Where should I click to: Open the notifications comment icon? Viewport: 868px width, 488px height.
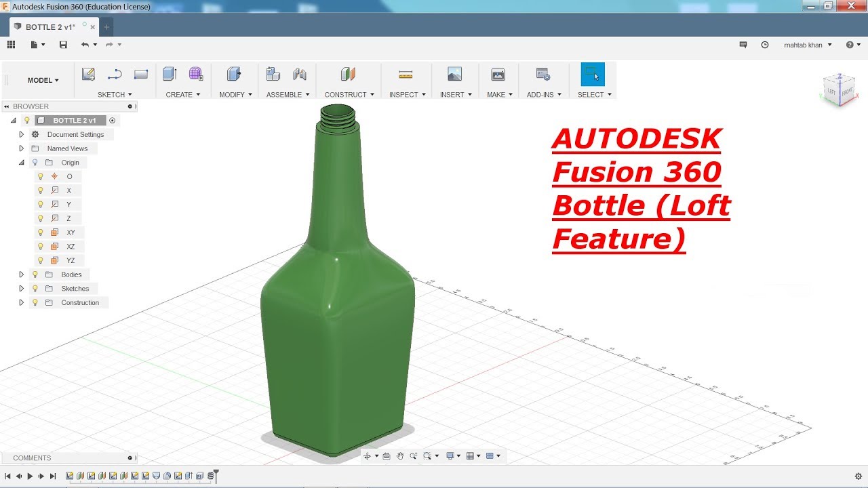click(x=743, y=45)
